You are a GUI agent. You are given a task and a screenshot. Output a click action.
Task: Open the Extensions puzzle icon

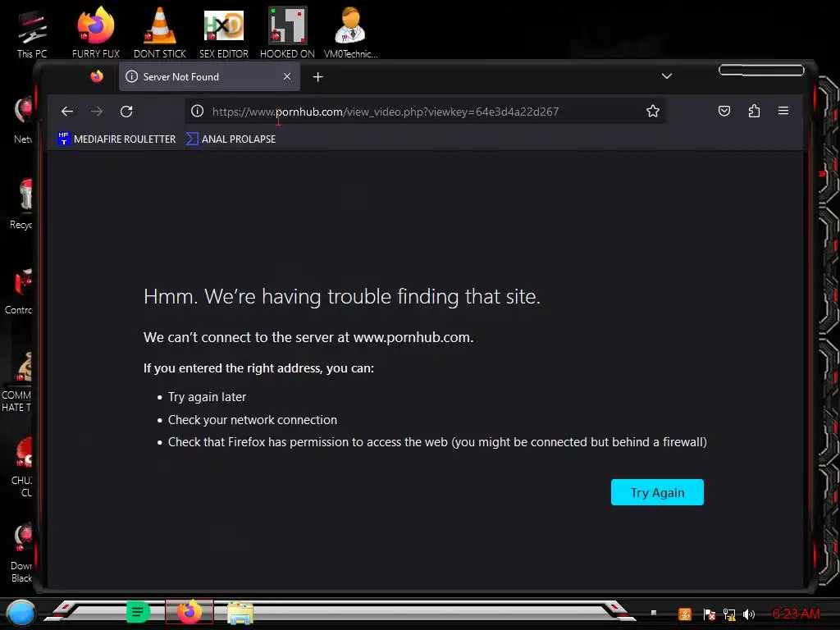[x=754, y=111]
